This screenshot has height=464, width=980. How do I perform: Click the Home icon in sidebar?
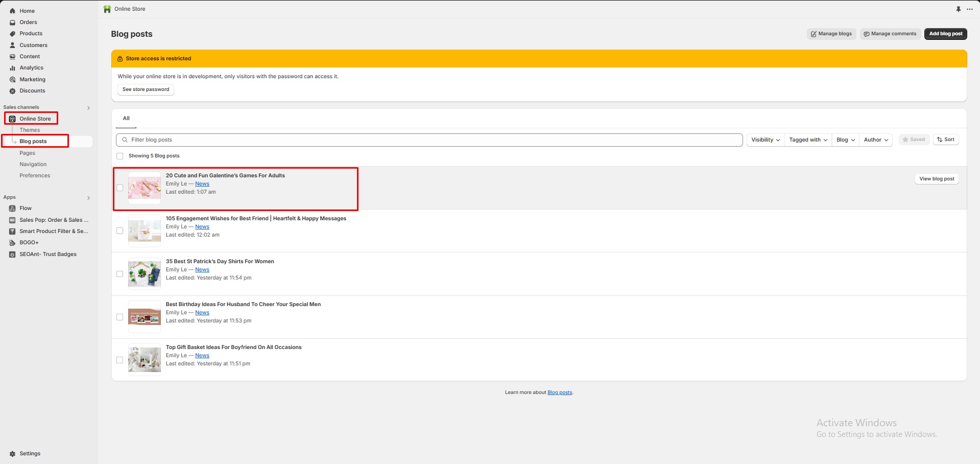pyautogui.click(x=12, y=11)
